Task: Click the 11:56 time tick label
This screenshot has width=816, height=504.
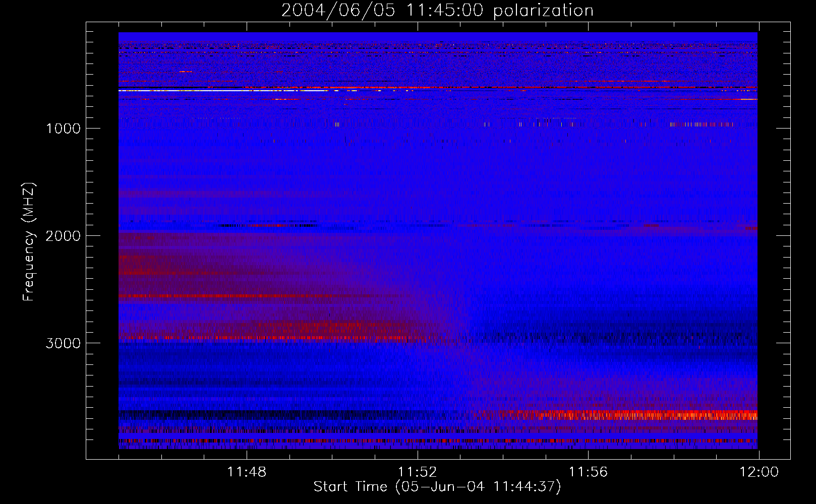Action: (x=588, y=472)
